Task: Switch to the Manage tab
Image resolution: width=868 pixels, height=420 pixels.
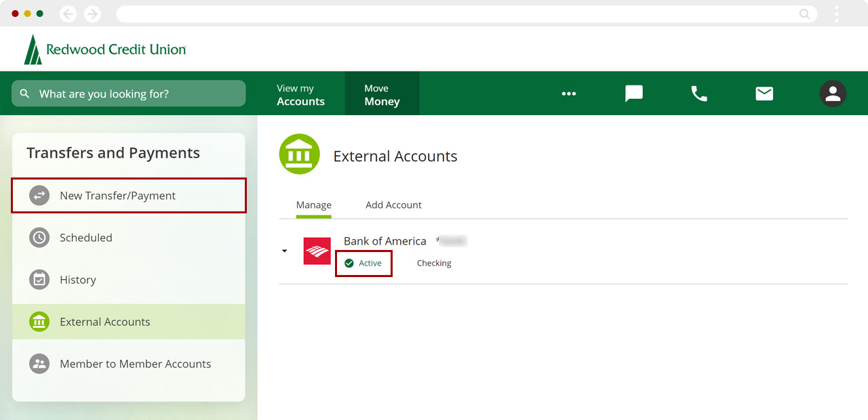Action: (x=314, y=205)
